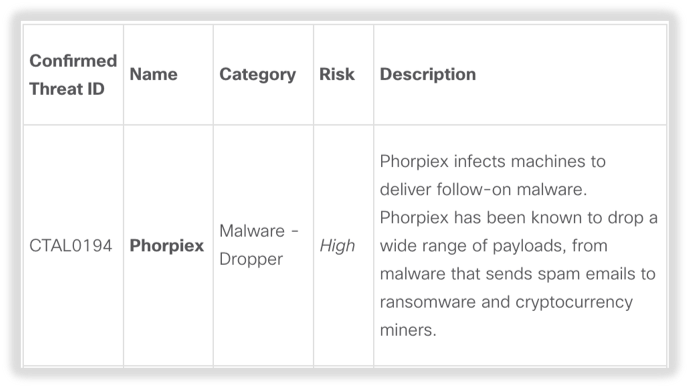This screenshot has height=387, width=689.
Task: Click the Category column header
Action: (257, 75)
